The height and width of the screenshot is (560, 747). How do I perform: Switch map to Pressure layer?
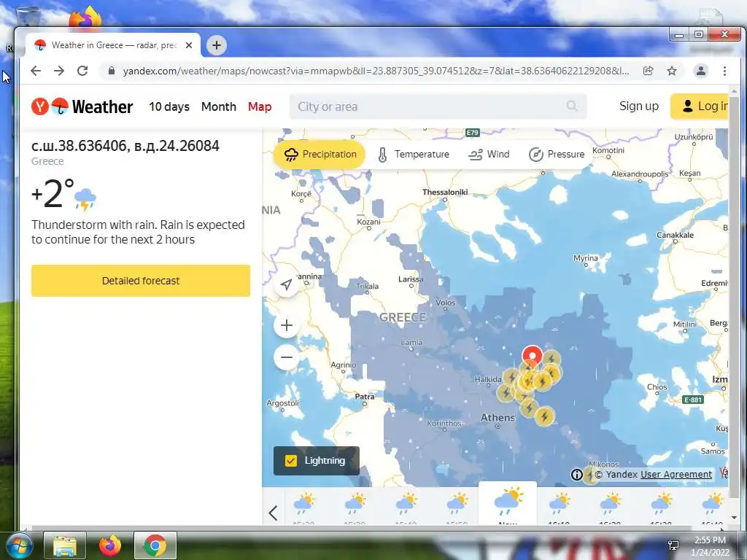(x=557, y=155)
